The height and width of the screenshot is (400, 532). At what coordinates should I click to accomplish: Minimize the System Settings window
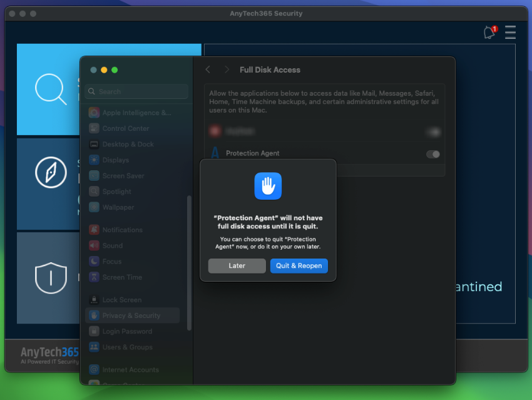[104, 70]
